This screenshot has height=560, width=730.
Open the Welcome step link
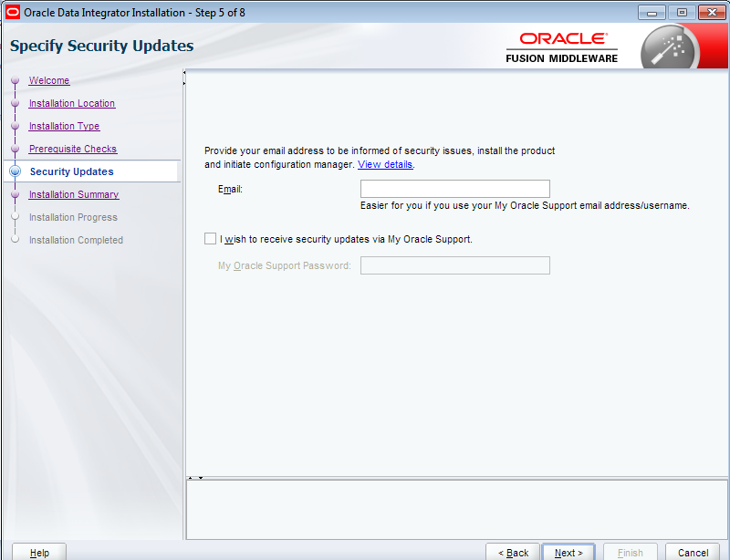[49, 80]
